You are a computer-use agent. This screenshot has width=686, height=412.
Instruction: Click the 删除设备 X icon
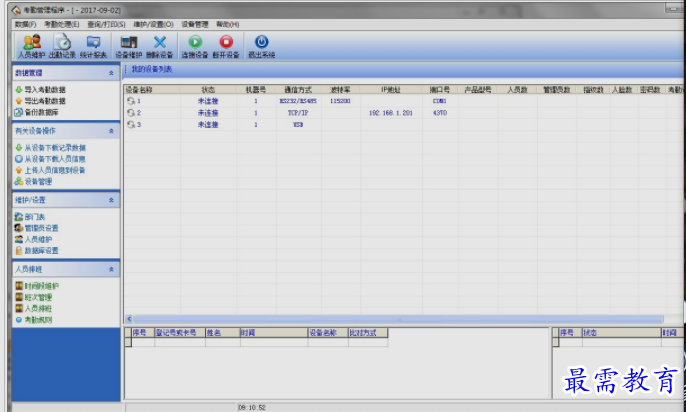coord(159,45)
